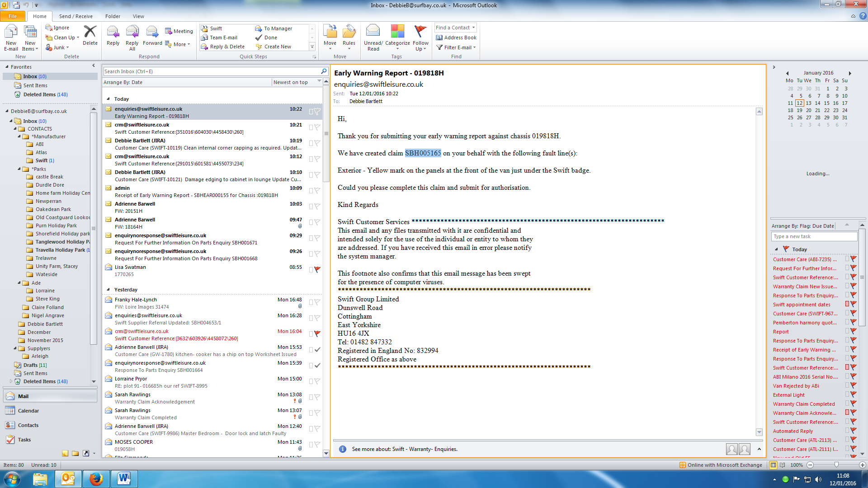Open the Send / Receive tab
The height and width of the screenshot is (488, 868).
pyautogui.click(x=75, y=16)
